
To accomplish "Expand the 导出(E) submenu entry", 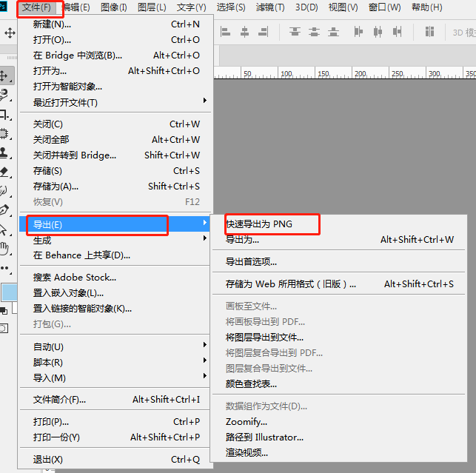I will pos(115,224).
